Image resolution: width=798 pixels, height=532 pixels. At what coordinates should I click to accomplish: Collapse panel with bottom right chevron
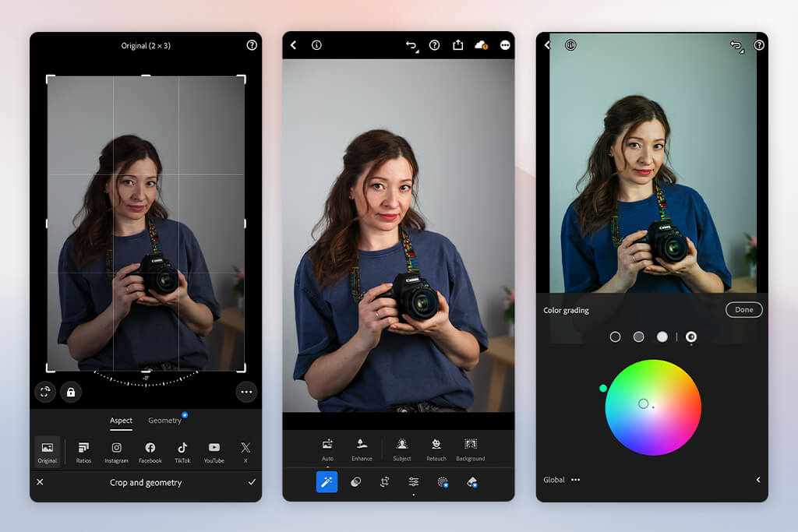tap(757, 480)
